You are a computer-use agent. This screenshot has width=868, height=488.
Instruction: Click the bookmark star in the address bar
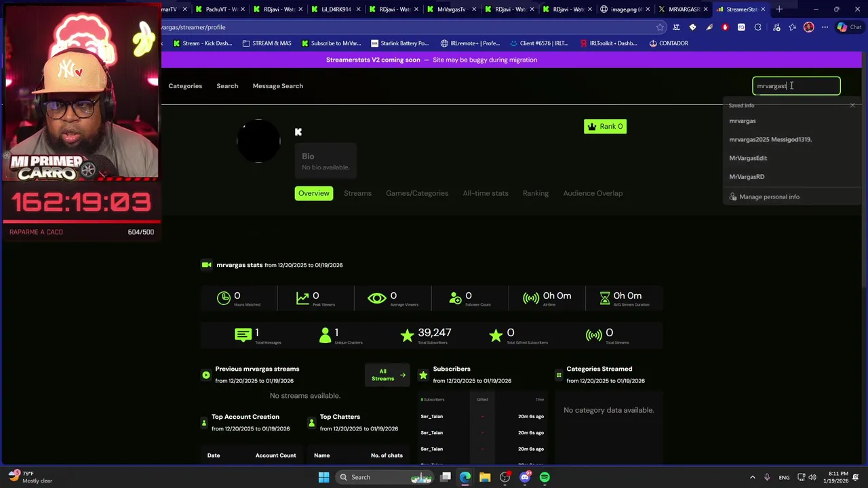point(660,27)
